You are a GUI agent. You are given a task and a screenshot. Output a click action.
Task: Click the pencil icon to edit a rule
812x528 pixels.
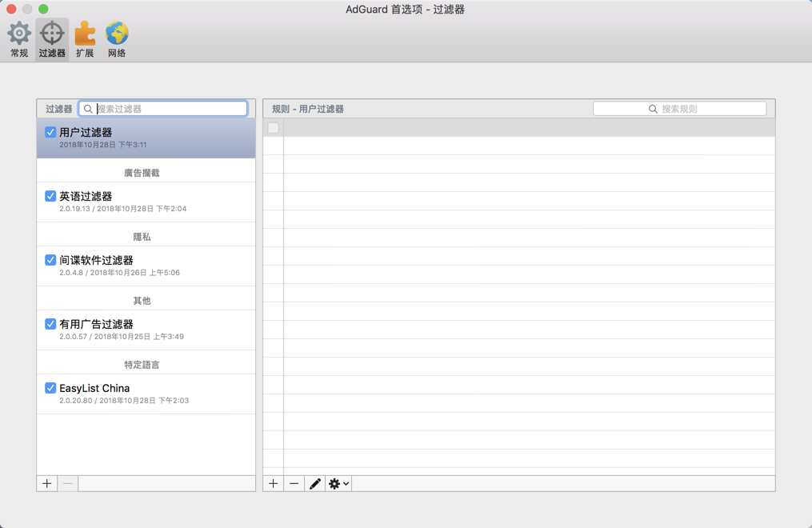314,483
